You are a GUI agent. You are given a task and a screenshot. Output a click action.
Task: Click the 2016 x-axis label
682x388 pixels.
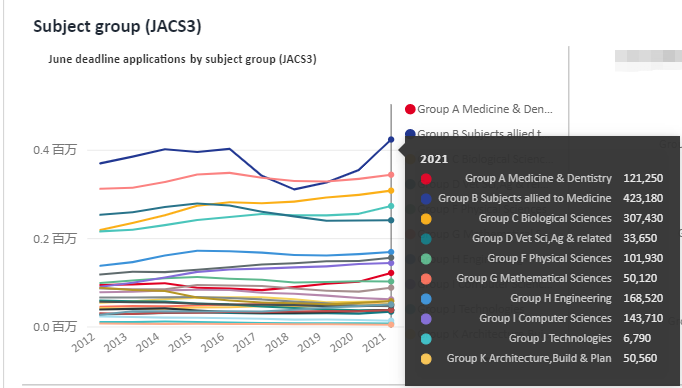pos(213,342)
